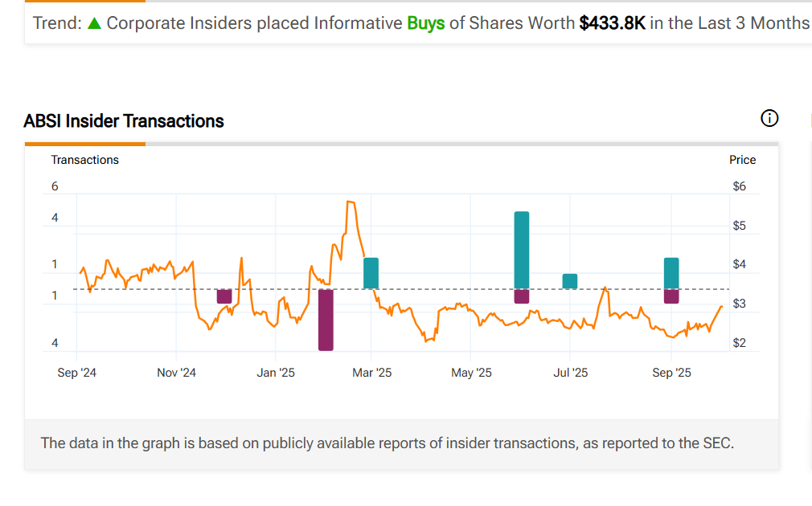Click the teal buy bar at Sep '25
The image size is (812, 506).
pyautogui.click(x=671, y=273)
